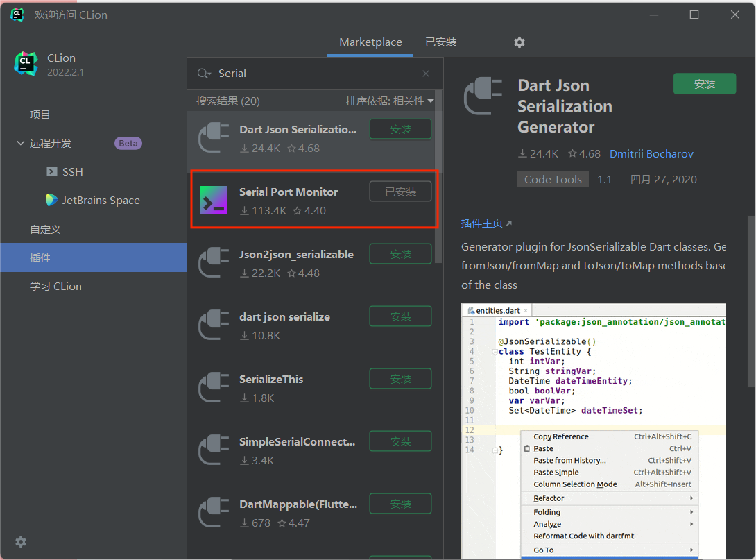Install Json2json_serializable plugin
The image size is (756, 560).
pos(400,254)
